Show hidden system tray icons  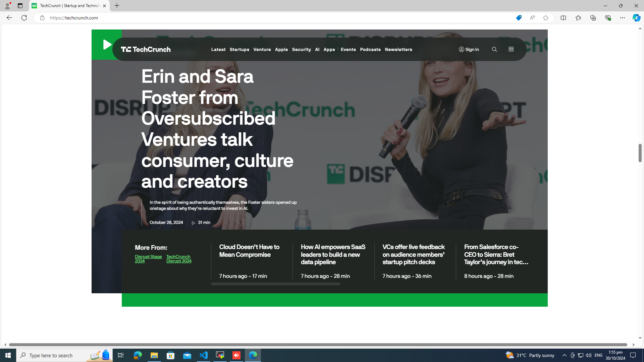[x=564, y=355]
